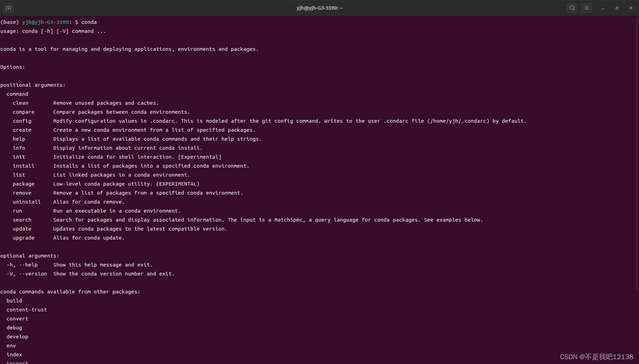Click 'Show this help message and exit.'
The width and height of the screenshot is (639, 364).
tap(103, 265)
